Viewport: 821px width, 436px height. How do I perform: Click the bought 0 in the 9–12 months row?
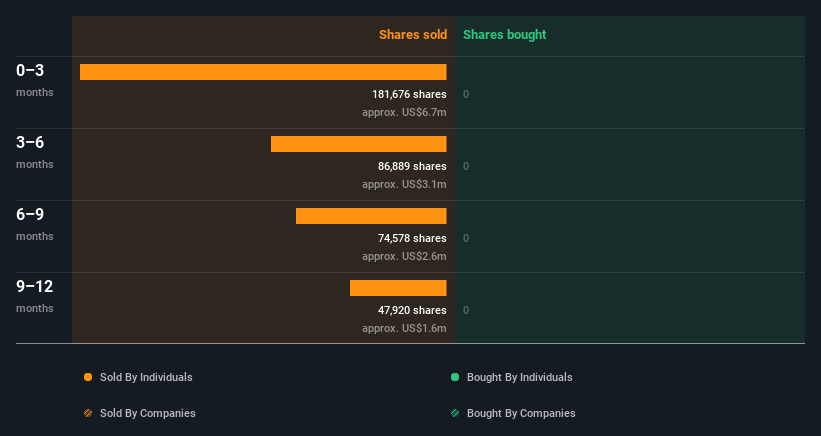pos(466,310)
